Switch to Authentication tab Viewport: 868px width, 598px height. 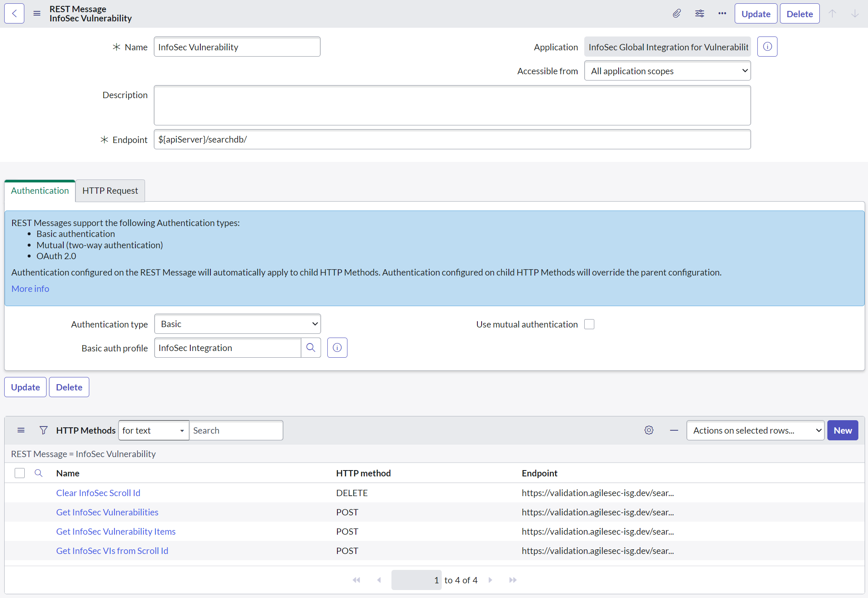pos(40,191)
